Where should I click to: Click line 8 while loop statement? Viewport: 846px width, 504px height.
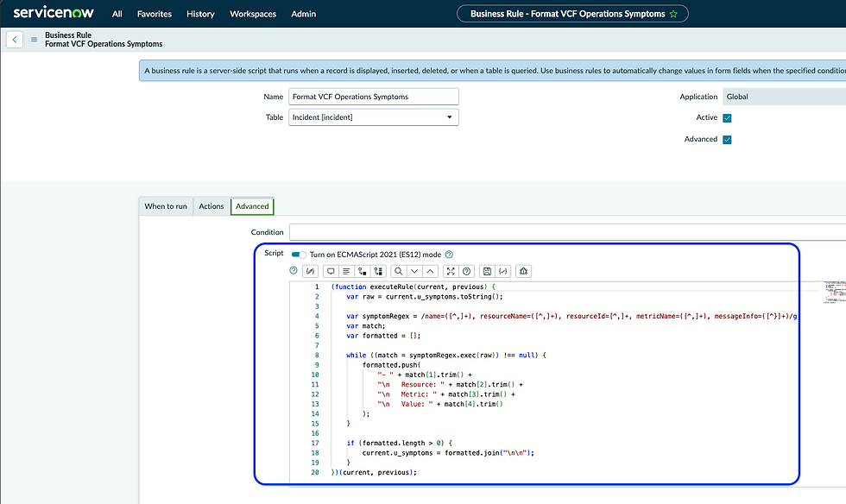pos(446,355)
